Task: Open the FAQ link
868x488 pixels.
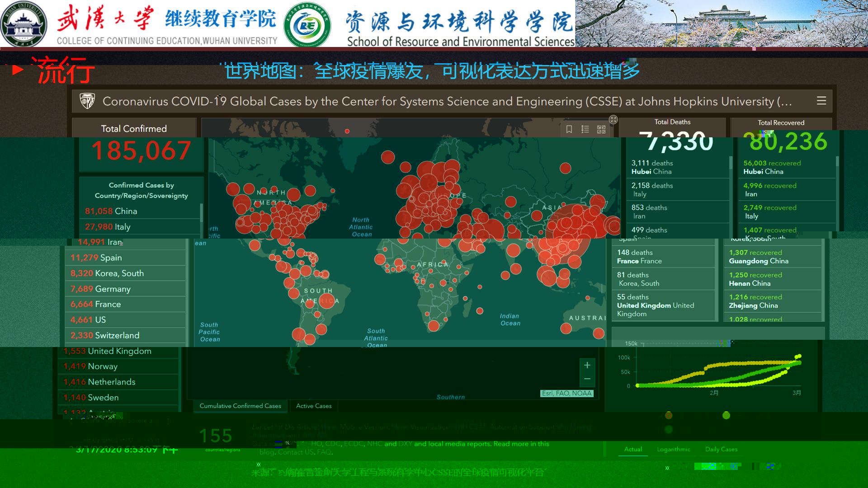Action: pyautogui.click(x=324, y=452)
